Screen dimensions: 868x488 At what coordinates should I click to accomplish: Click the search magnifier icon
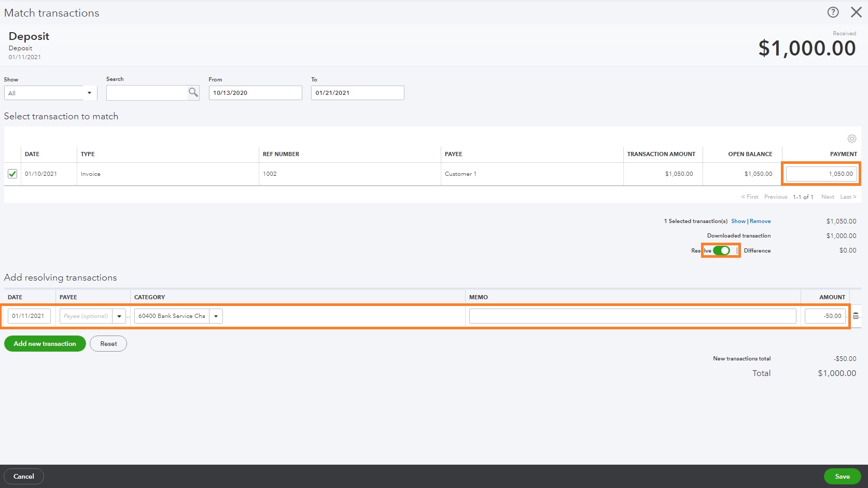point(193,93)
